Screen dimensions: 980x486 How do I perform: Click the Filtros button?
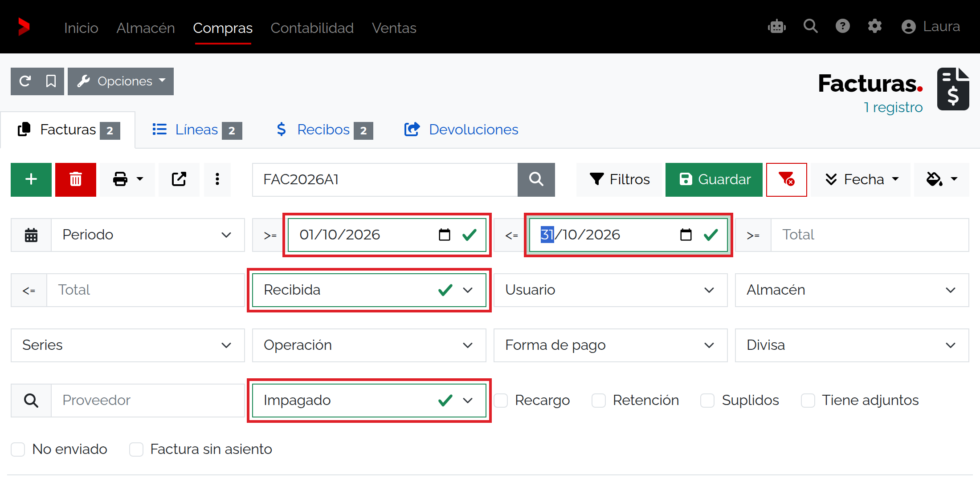point(619,180)
